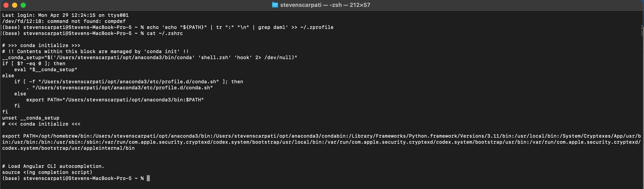This screenshot has width=644, height=189.
Task: Click the window title 'stevenscarpati — -zsh — 212×57'
Action: [325, 5]
